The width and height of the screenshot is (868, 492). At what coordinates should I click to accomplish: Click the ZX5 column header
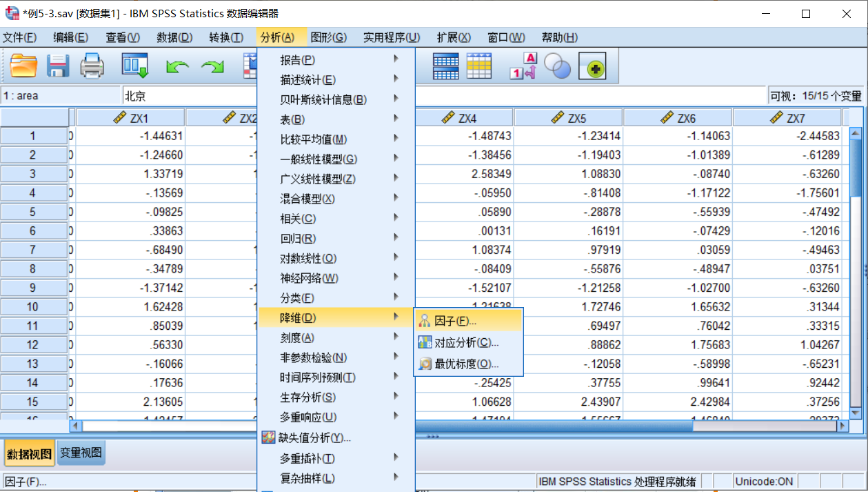[x=568, y=118]
